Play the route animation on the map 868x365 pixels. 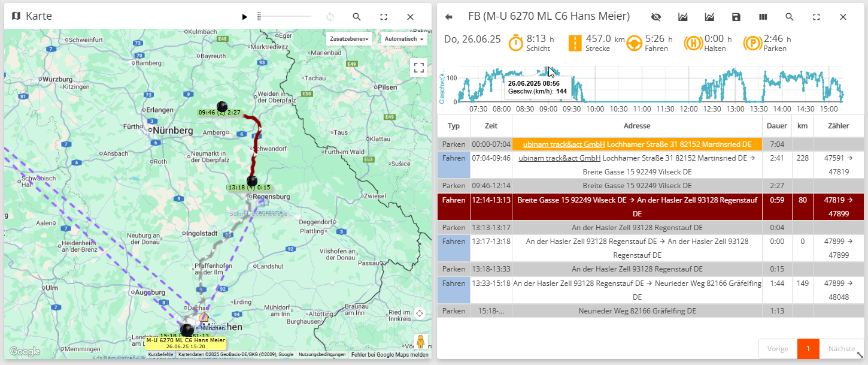pyautogui.click(x=244, y=17)
